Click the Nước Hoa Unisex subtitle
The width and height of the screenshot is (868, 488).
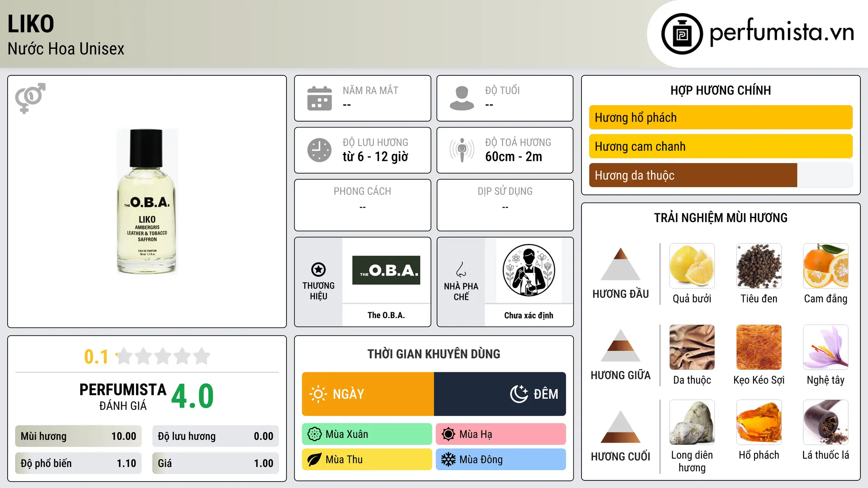[66, 49]
